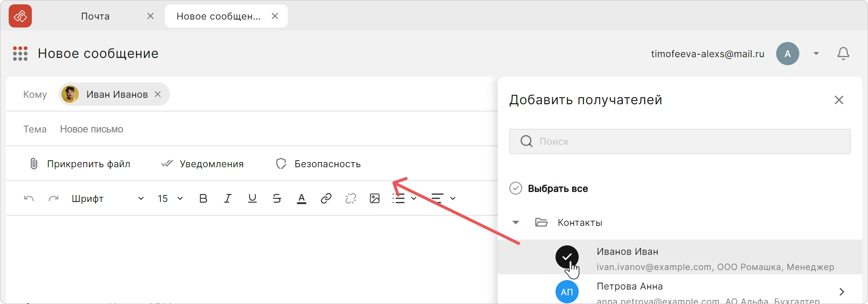Expand the list style dropdown arrow
This screenshot has height=304, width=868.
click(x=414, y=198)
